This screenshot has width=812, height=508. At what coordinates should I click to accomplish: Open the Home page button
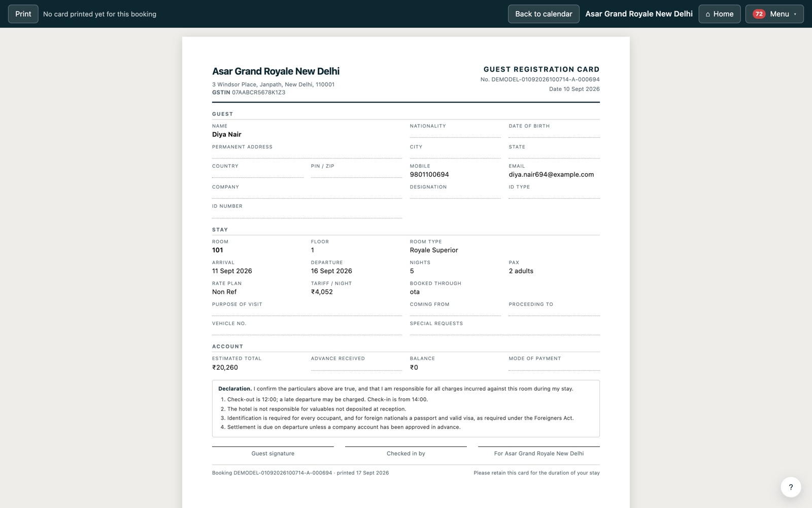(x=720, y=14)
